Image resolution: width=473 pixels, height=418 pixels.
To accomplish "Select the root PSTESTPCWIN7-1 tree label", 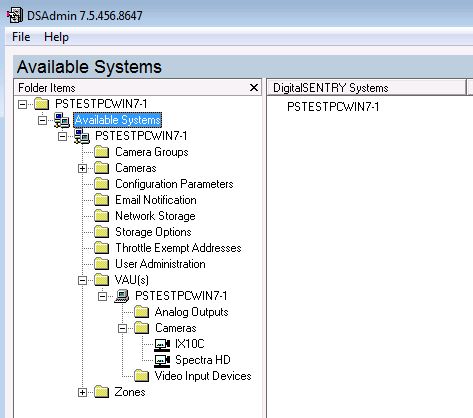I will click(x=101, y=104).
